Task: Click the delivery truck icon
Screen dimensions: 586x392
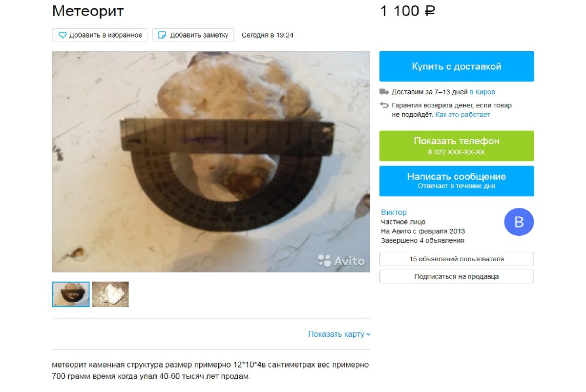Action: (x=384, y=92)
